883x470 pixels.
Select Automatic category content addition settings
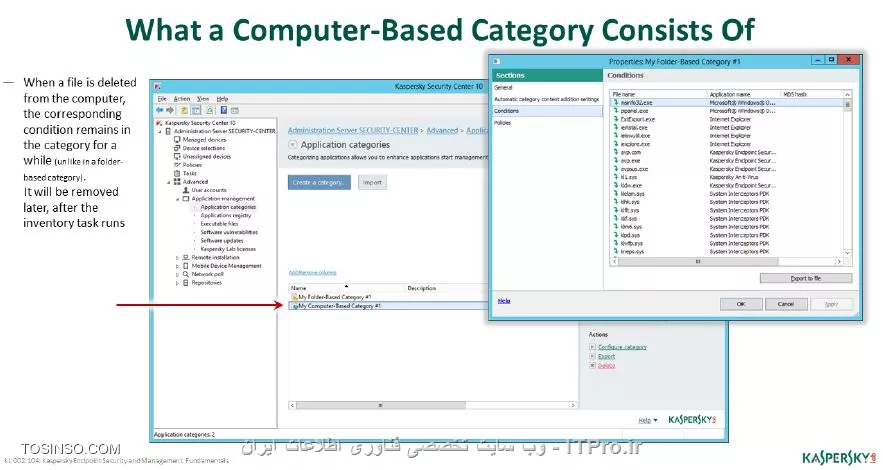pyautogui.click(x=546, y=99)
